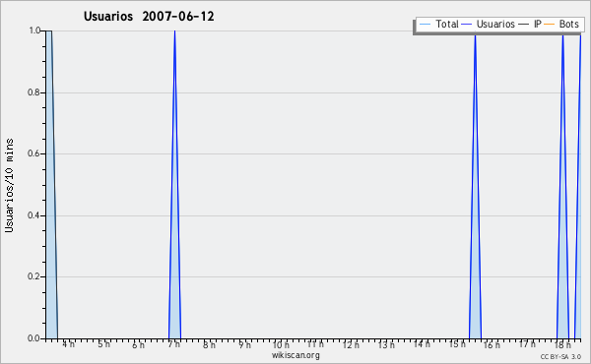Click the 'wikiscan.org' label under the chart
The height and width of the screenshot is (364, 591).
pos(295,355)
